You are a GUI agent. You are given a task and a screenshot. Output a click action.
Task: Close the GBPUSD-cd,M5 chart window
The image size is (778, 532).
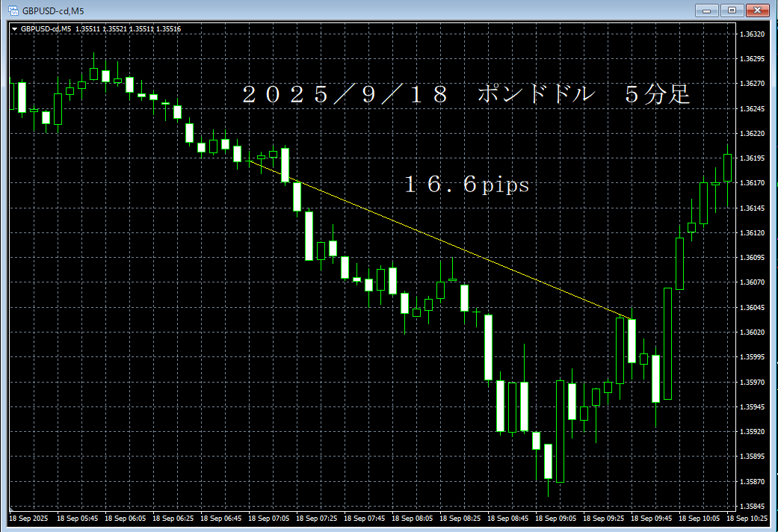[x=758, y=10]
